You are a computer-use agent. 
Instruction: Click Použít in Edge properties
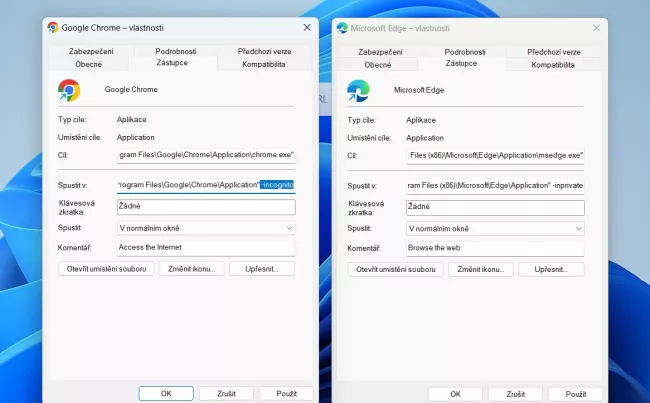[576, 394]
